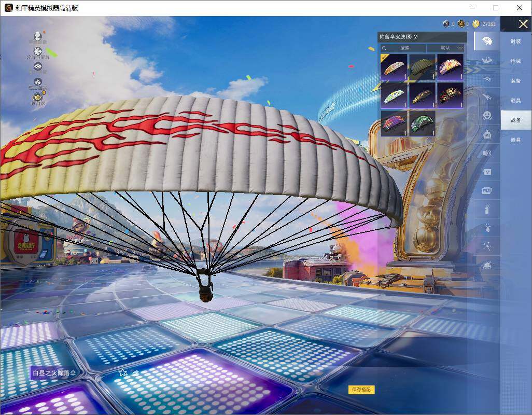Switch to the 枪械 tab
The width and height of the screenshot is (532, 415).
click(x=516, y=61)
